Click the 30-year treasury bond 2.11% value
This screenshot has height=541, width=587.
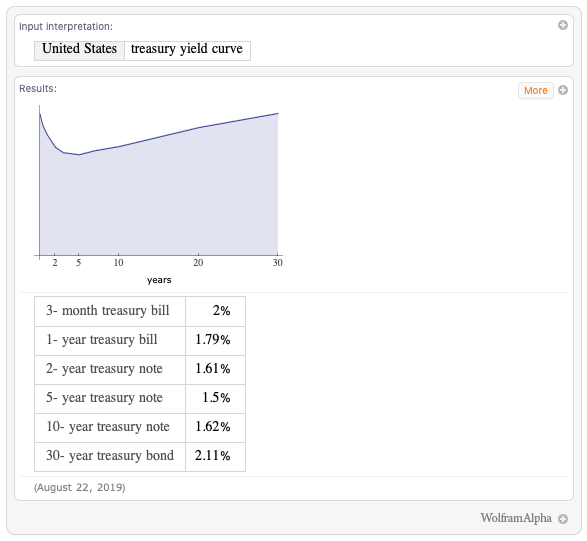coord(213,456)
